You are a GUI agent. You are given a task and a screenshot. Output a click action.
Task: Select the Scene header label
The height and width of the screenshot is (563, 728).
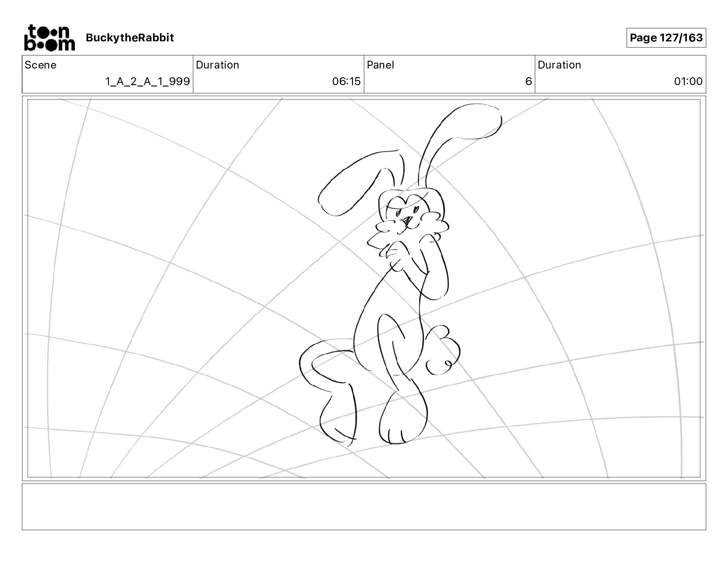40,65
